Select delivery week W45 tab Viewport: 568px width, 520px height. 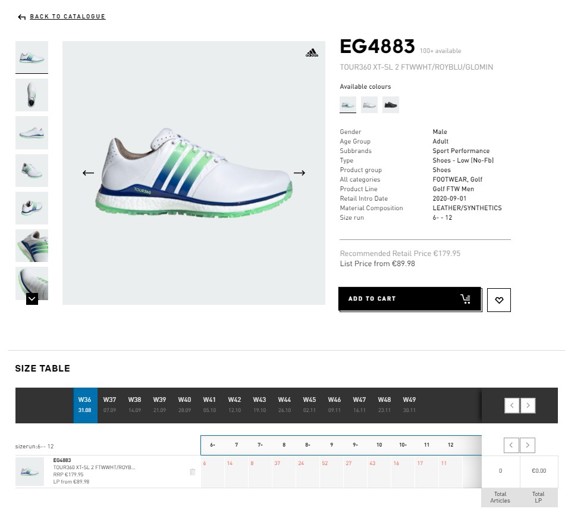[309, 405]
